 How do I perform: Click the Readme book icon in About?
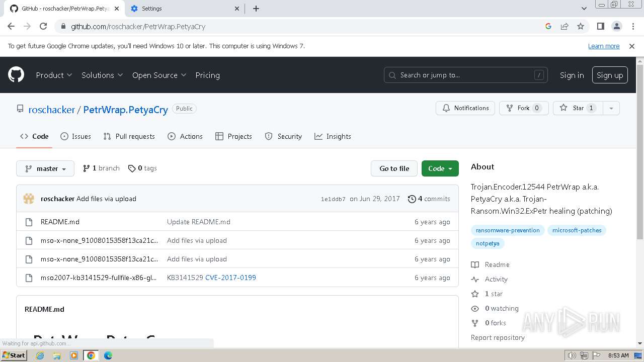(475, 264)
